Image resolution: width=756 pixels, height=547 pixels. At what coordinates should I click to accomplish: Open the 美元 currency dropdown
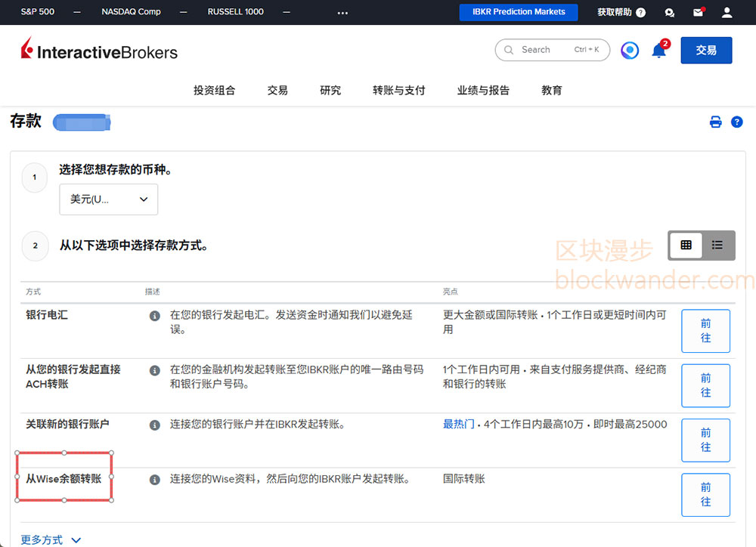coord(108,199)
